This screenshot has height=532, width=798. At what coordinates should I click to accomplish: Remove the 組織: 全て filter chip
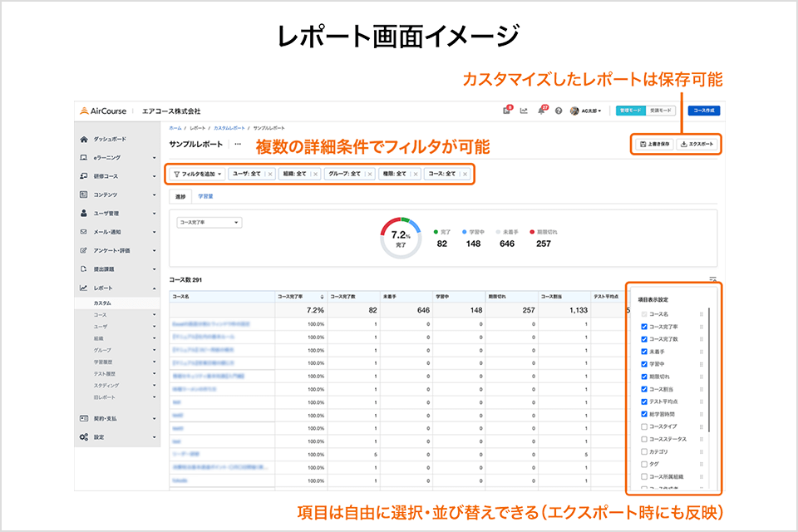click(x=316, y=174)
